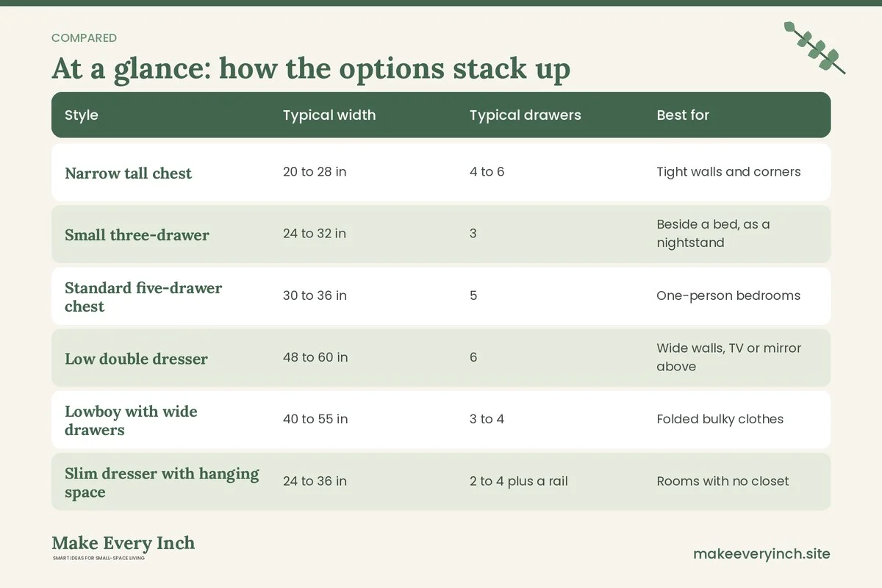The width and height of the screenshot is (882, 588).
Task: Select the 'Lowboy with wide drawers' row name
Action: pyautogui.click(x=131, y=420)
